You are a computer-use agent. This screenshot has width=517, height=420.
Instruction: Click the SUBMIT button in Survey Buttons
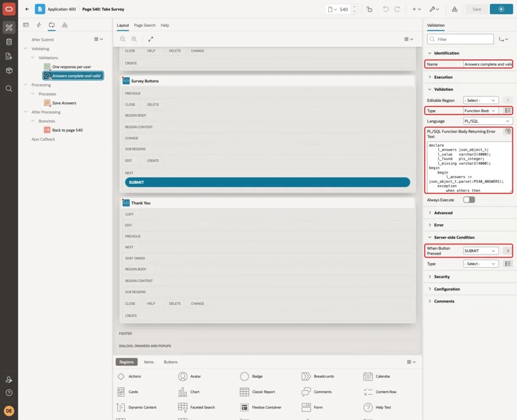[x=268, y=182]
